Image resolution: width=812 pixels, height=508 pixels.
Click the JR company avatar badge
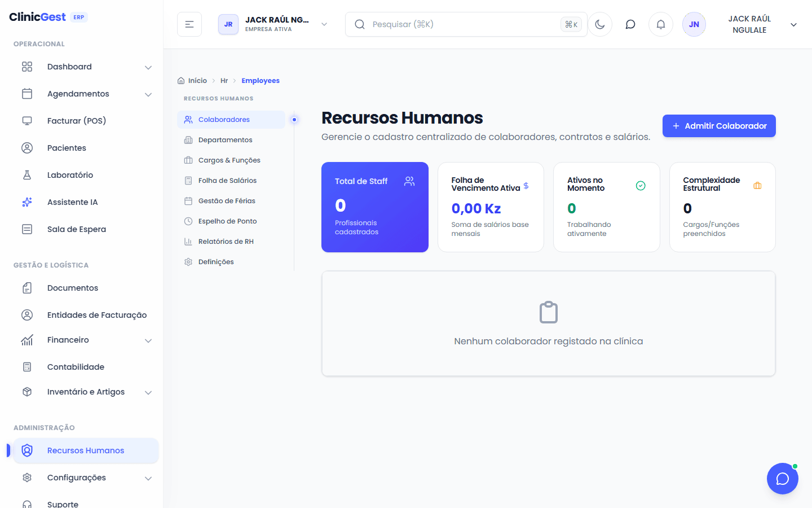tap(228, 24)
